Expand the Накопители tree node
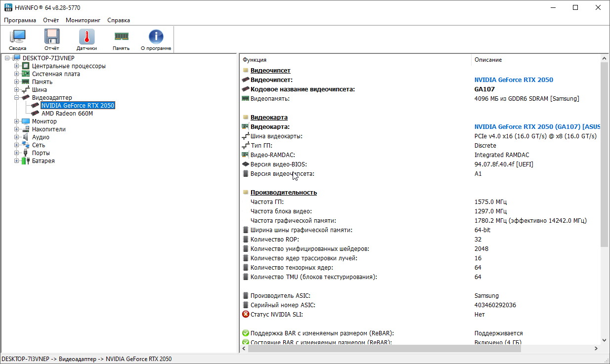This screenshot has height=364, width=610. pyautogui.click(x=16, y=129)
